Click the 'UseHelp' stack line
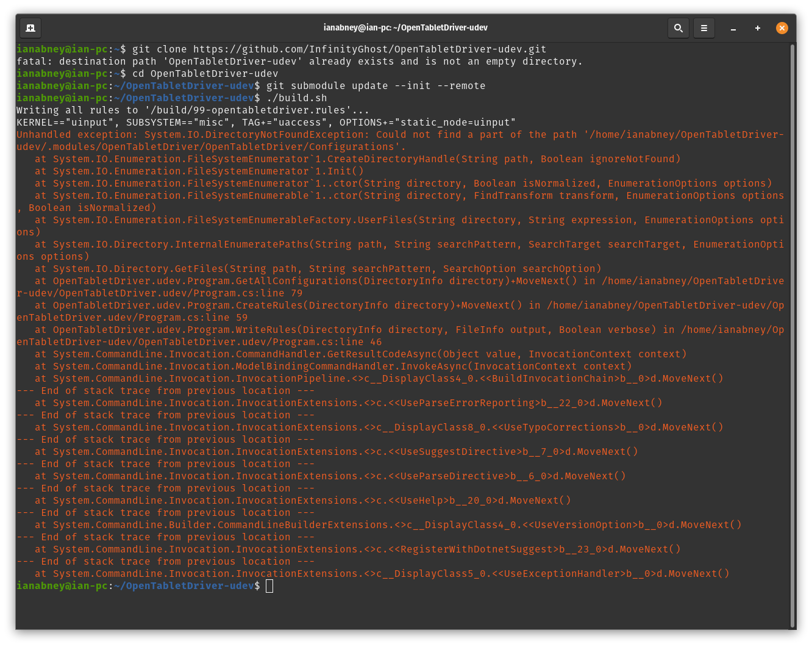The width and height of the screenshot is (812, 647). (303, 500)
